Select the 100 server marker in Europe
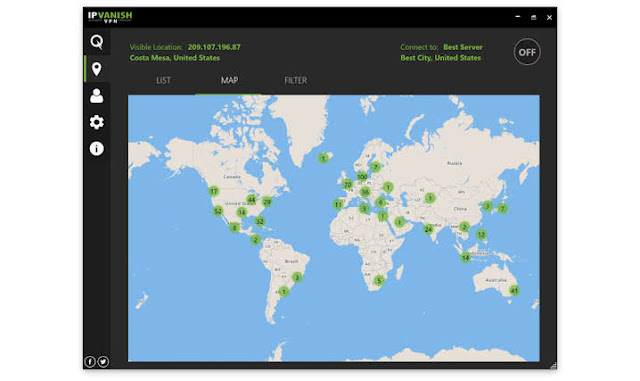This screenshot has width=640, height=381. pos(362,177)
